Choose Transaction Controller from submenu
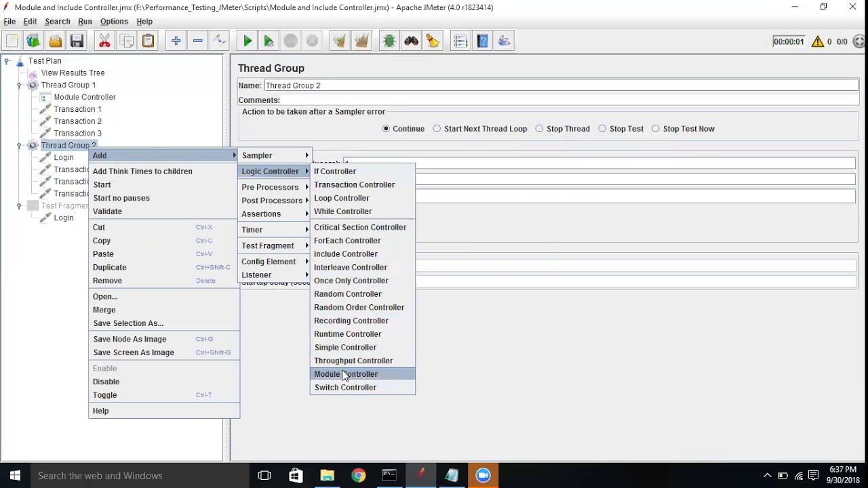This screenshot has height=488, width=868. [x=362, y=185]
